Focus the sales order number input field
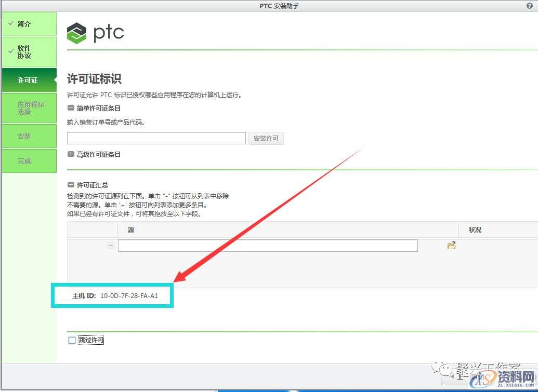The height and width of the screenshot is (392, 538). tap(156, 138)
